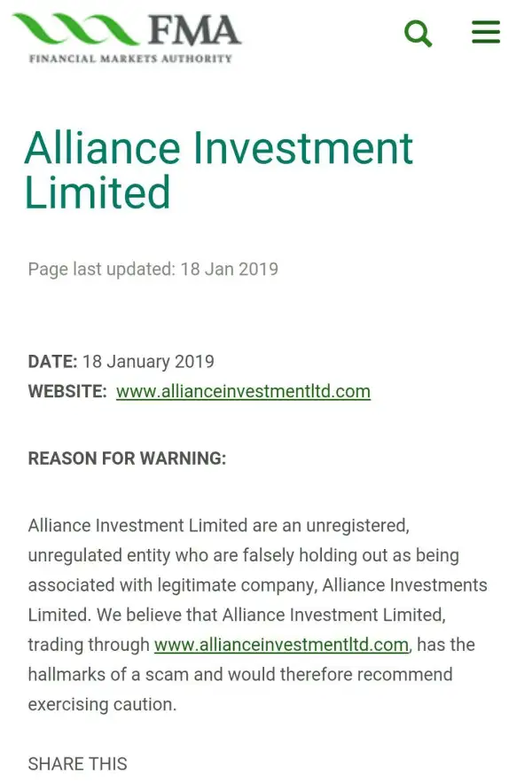The width and height of the screenshot is (532, 784).
Task: Open the www.allianceinvestmentltd.com link beside WEBSITE
Action: click(243, 391)
